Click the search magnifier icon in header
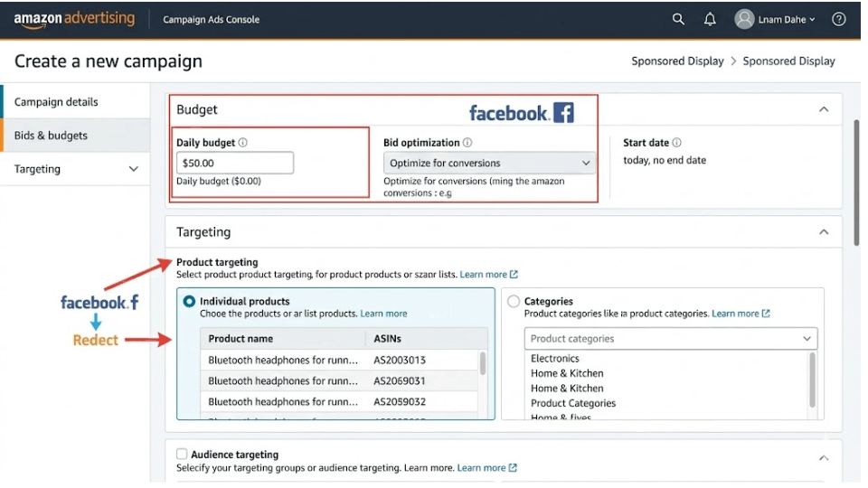This screenshot has height=488, width=868. click(678, 19)
